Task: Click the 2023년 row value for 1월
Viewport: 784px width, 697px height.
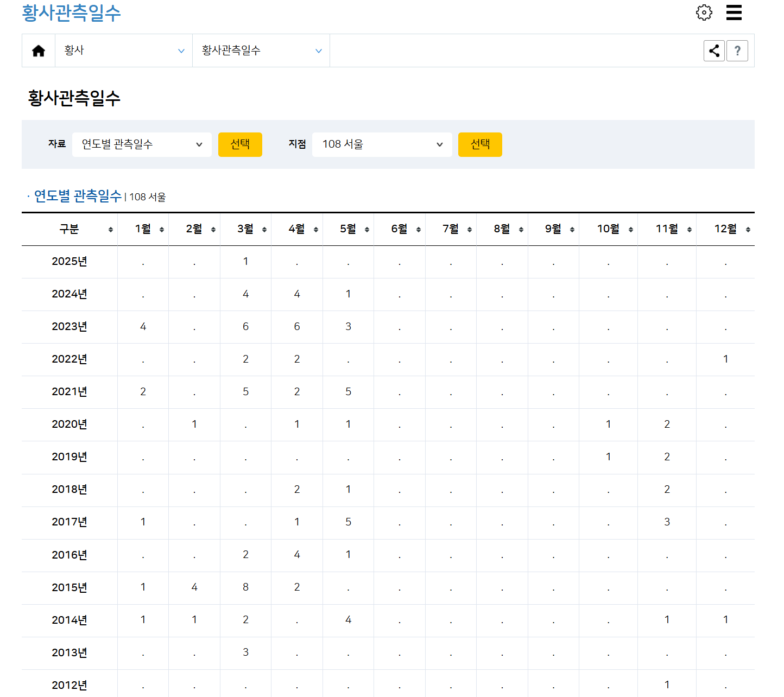Action: click(143, 326)
